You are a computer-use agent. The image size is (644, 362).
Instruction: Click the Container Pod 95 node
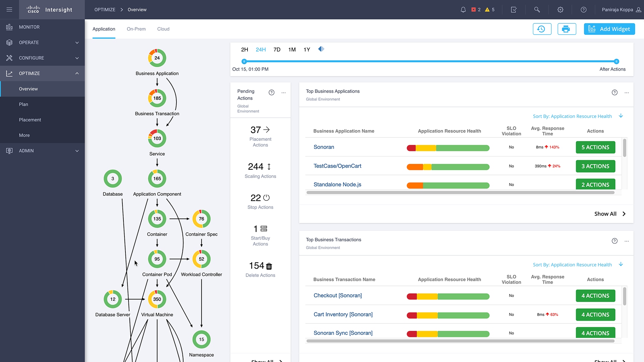click(x=157, y=259)
